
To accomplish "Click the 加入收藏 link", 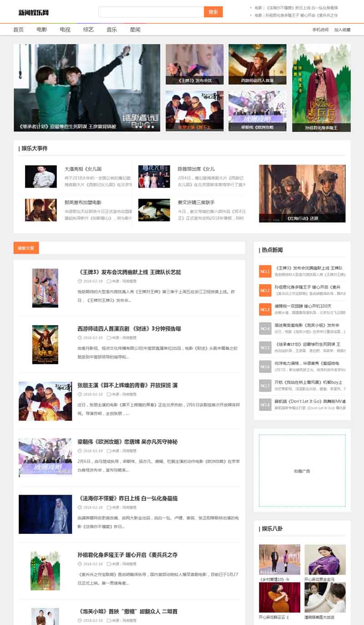I will pyautogui.click(x=342, y=30).
